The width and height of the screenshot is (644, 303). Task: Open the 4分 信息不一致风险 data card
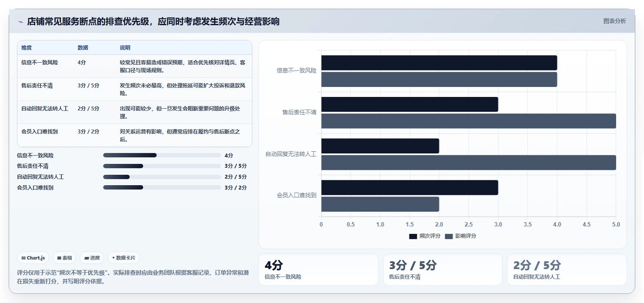click(x=319, y=270)
